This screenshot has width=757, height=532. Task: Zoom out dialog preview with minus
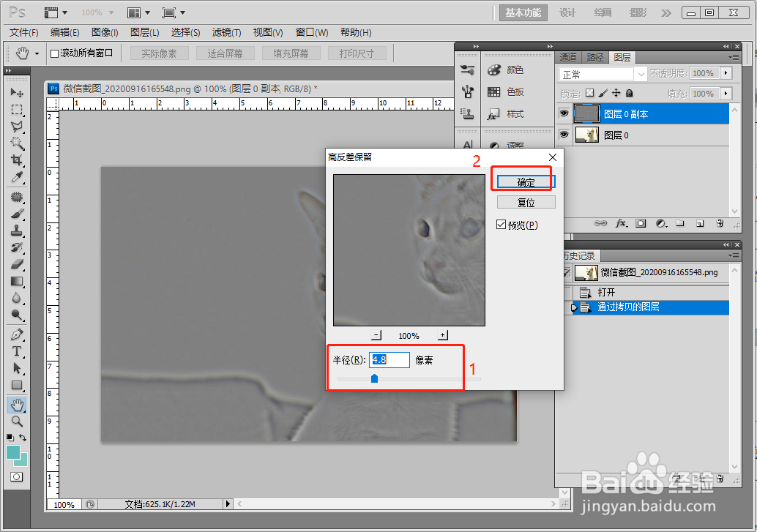pos(376,335)
